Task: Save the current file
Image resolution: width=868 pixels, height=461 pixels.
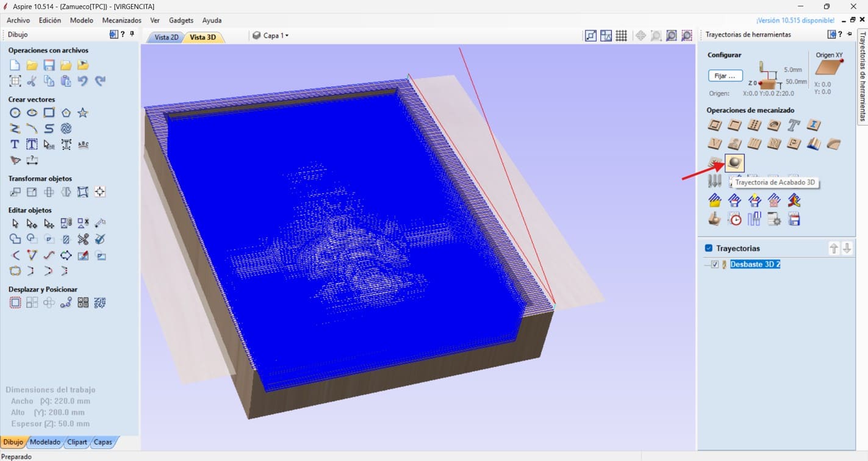Action: [x=49, y=65]
